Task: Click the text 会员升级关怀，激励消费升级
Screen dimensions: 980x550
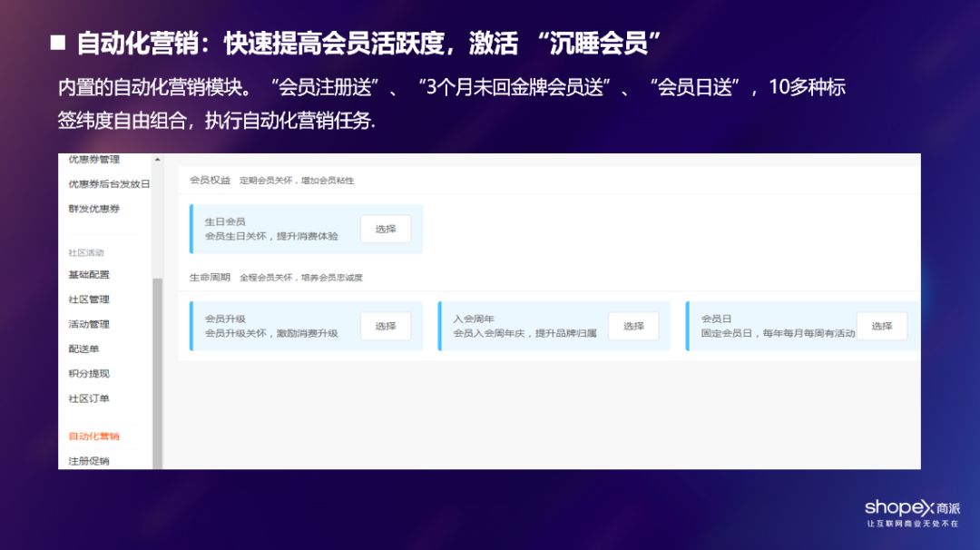Action: [x=271, y=334]
